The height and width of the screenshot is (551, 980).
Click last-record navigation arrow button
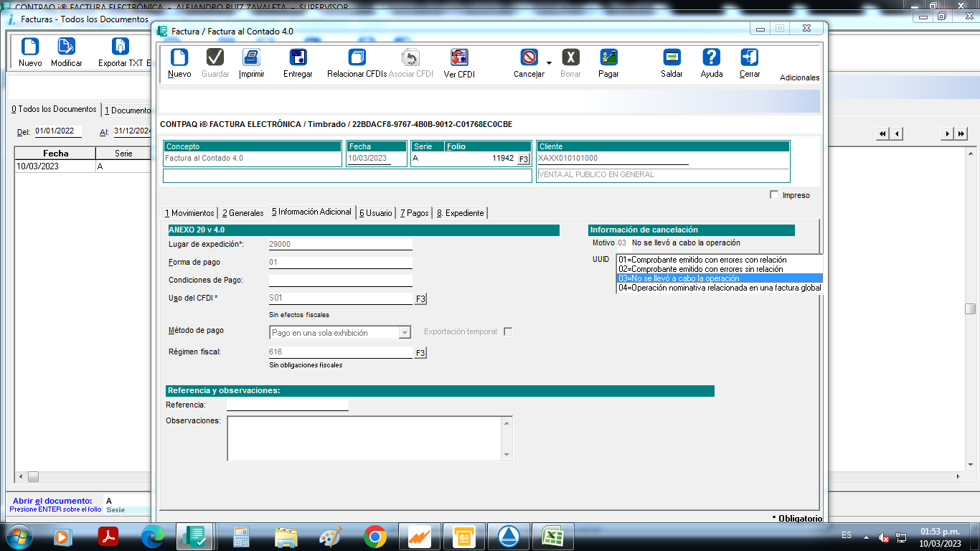(961, 133)
